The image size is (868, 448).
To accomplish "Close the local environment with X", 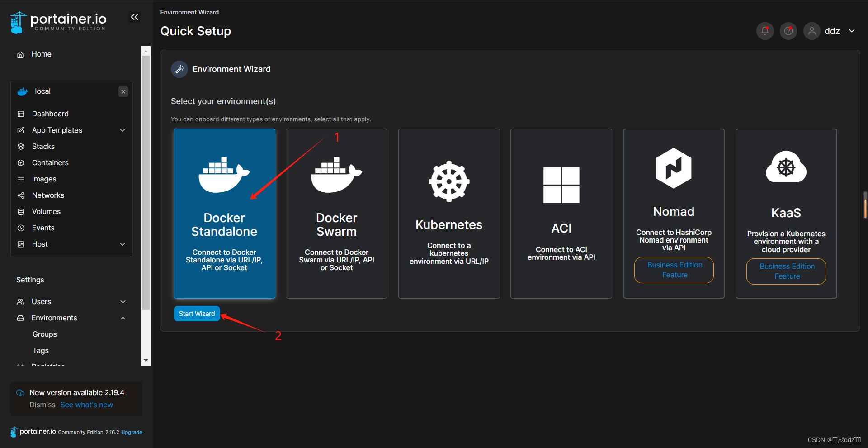I will coord(123,91).
